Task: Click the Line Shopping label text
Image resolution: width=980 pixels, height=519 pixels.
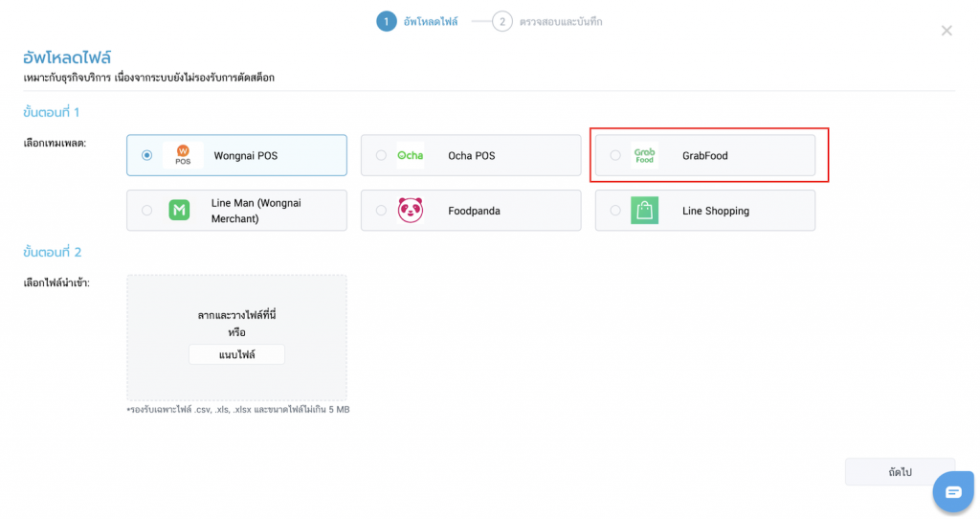Action: [716, 211]
